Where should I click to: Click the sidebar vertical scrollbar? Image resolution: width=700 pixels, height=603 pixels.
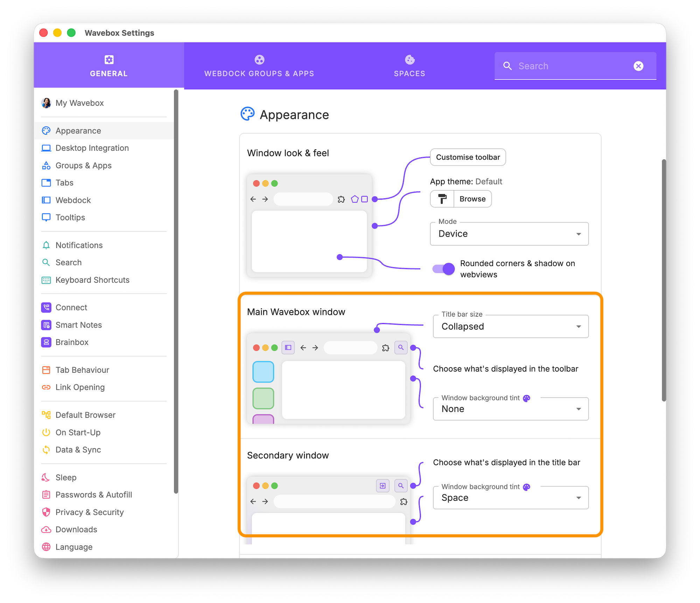point(176,292)
